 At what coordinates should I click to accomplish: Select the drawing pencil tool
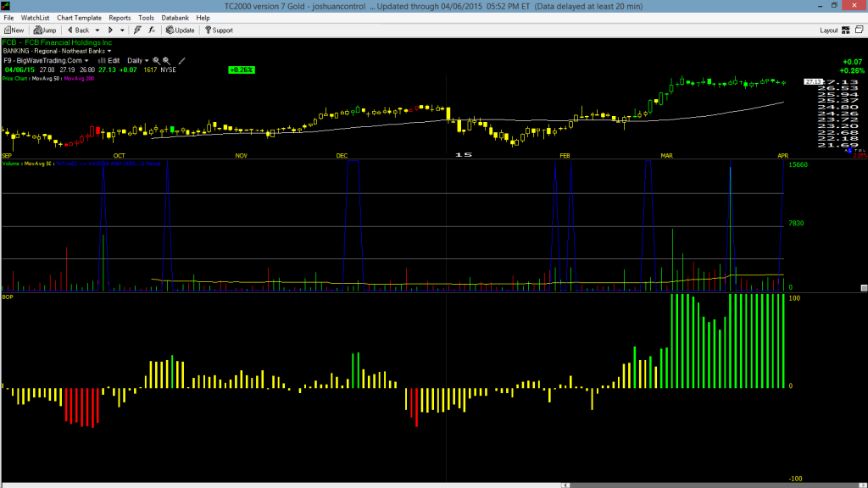(x=181, y=61)
